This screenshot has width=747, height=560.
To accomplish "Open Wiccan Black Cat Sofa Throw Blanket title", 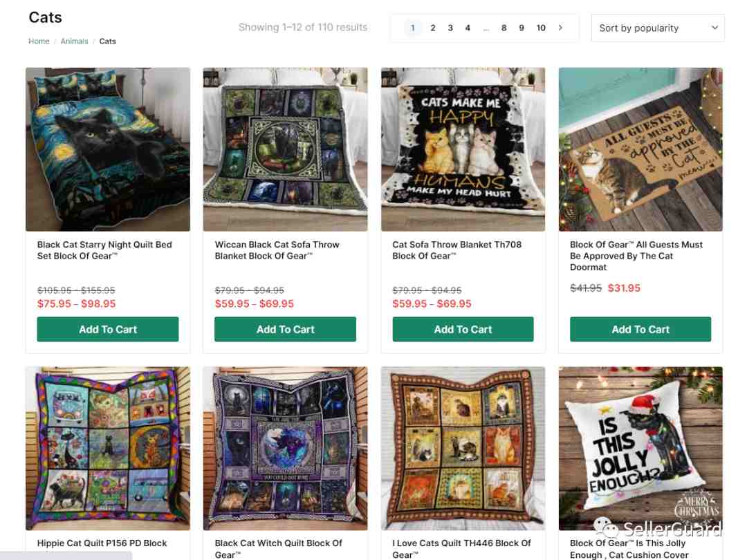I will coord(277,250).
